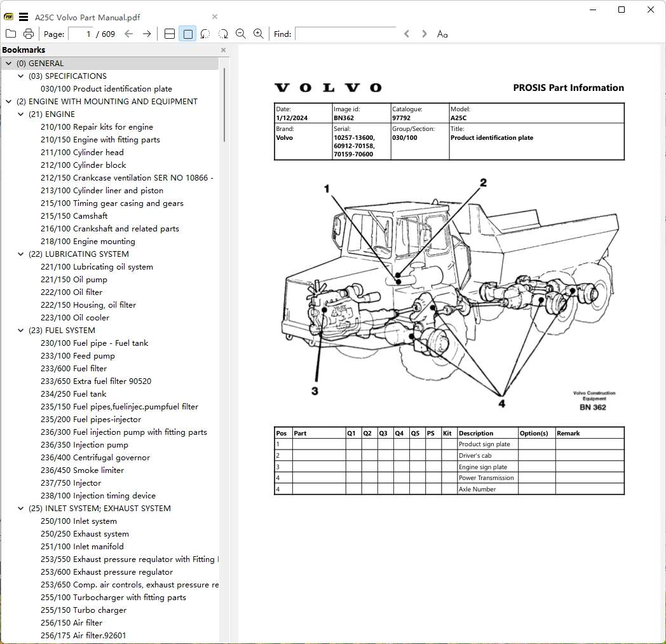Toggle match case Aa icon
666x644 pixels.
pos(442,34)
